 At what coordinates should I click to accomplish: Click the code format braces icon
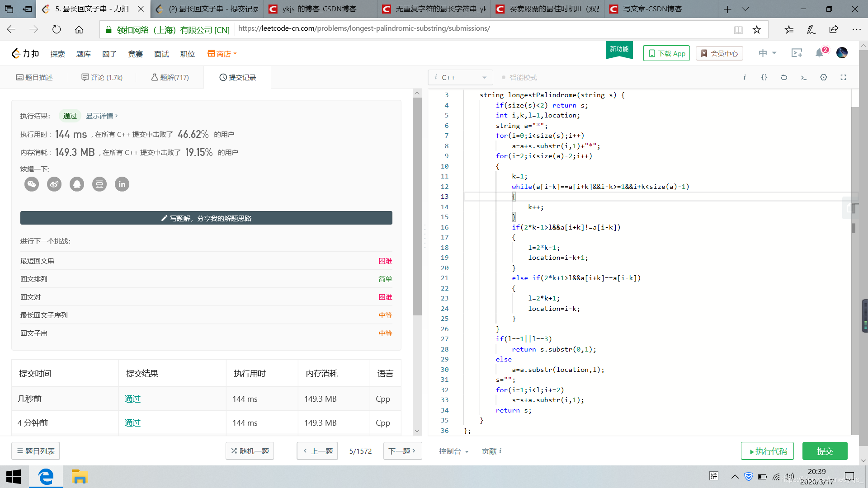(764, 77)
